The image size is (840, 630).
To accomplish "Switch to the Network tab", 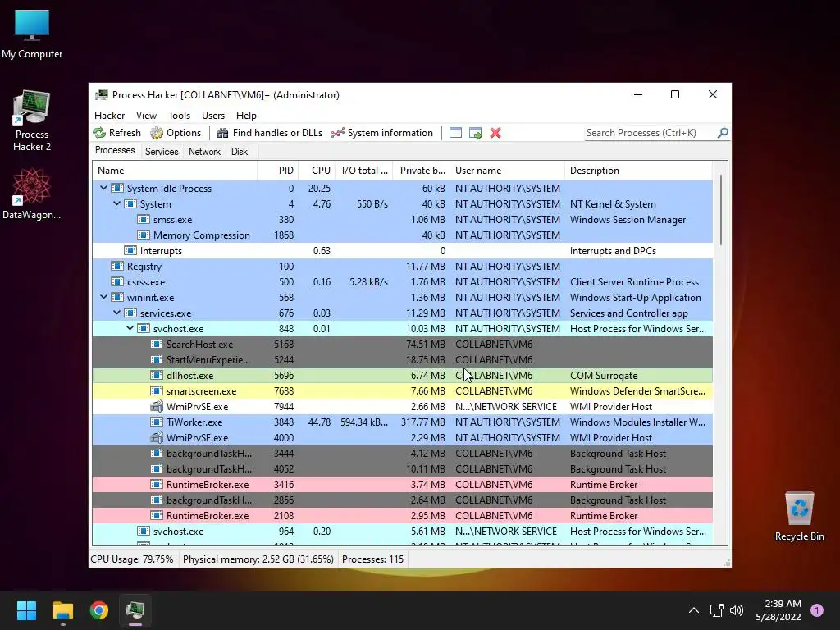I will (x=204, y=152).
